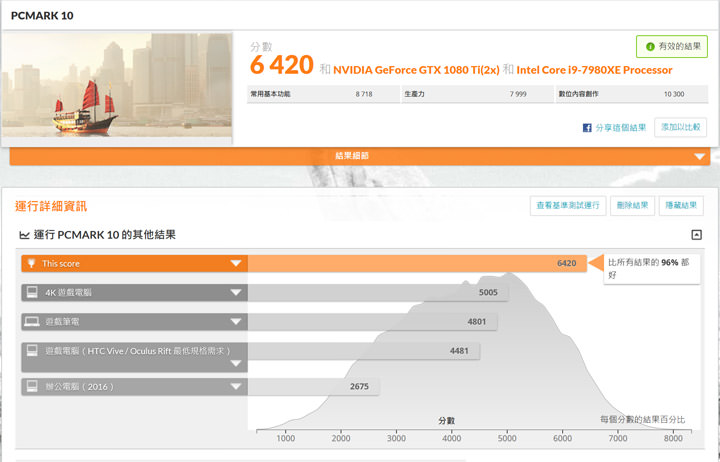Click the 4481 score bar value
The width and height of the screenshot is (720, 462).
[x=459, y=350]
